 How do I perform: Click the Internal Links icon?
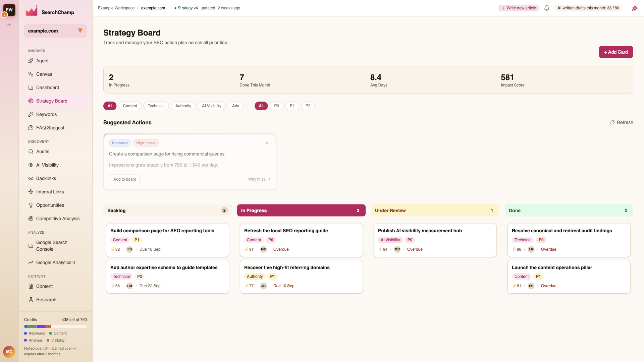click(x=31, y=192)
